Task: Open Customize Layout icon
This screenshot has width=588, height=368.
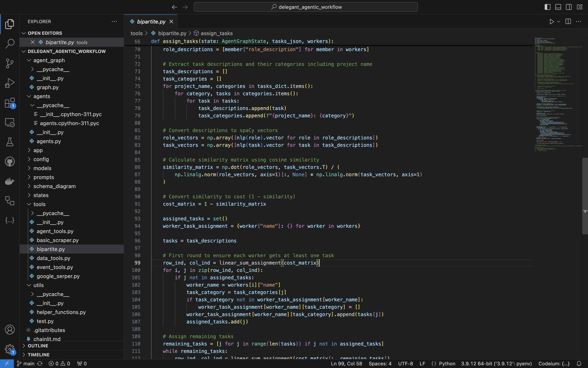Action: coord(579,7)
